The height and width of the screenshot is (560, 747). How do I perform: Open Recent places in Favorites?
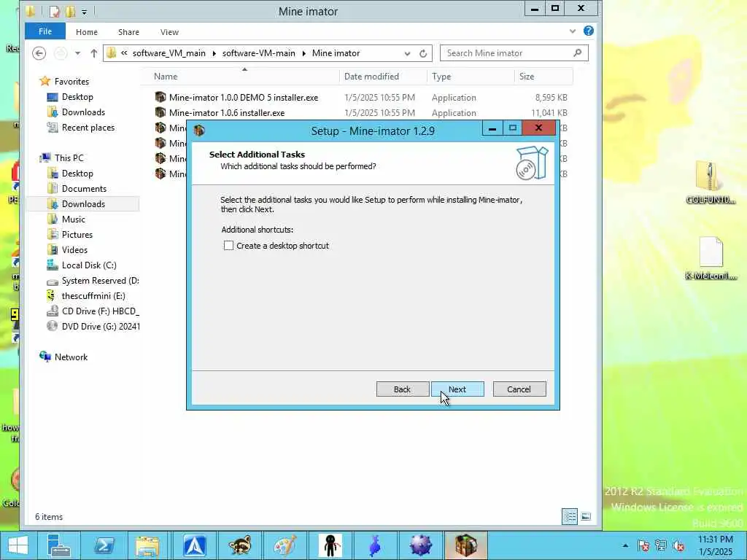[88, 127]
